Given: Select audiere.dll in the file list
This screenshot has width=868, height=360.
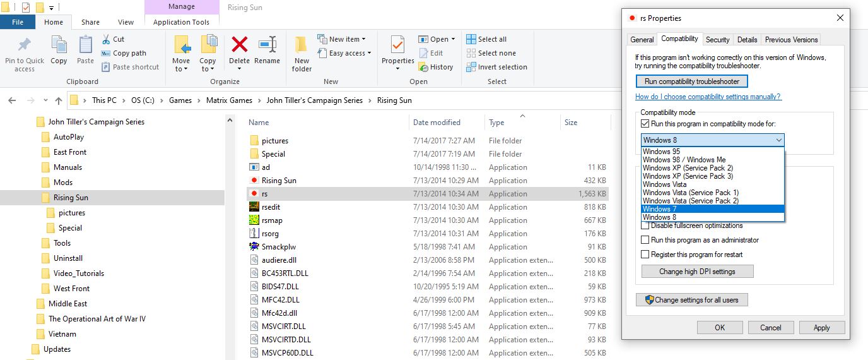Looking at the screenshot, I should (279, 260).
